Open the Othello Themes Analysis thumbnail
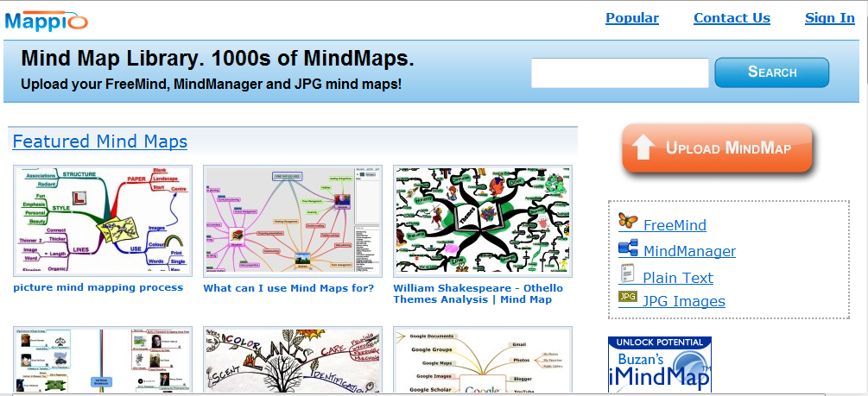The width and height of the screenshot is (868, 396). click(482, 221)
